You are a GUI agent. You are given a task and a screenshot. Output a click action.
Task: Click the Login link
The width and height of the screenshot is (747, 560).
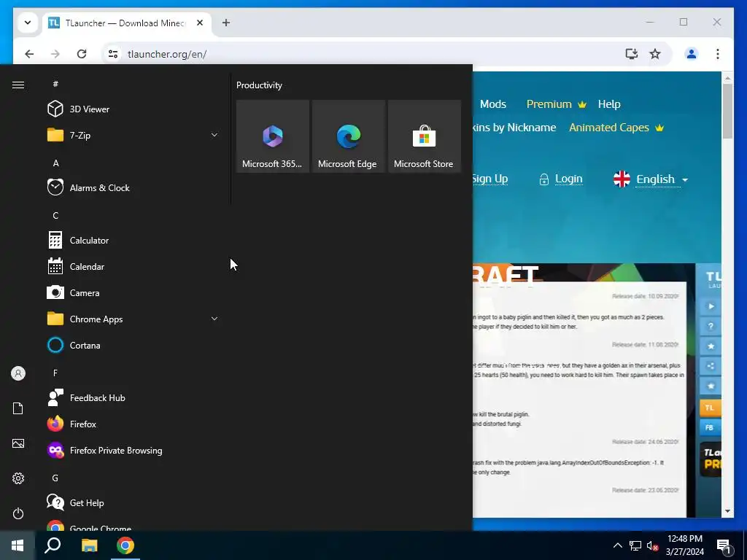(561, 179)
